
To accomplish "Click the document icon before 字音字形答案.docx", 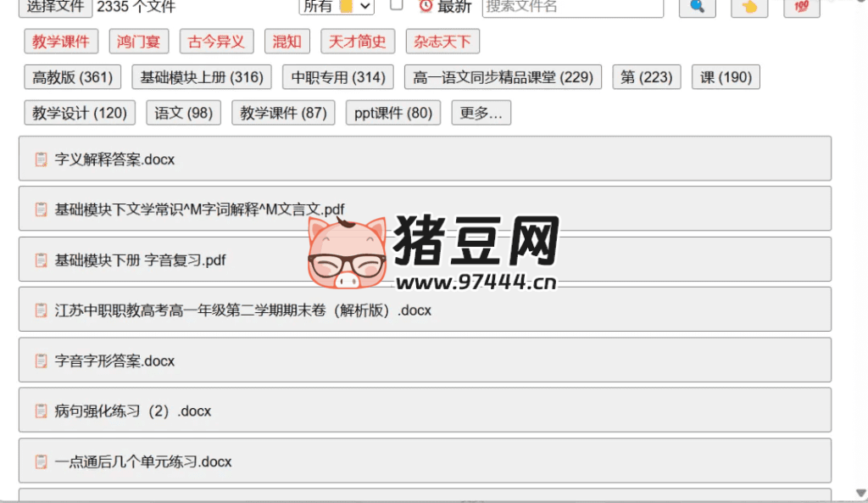I will [40, 360].
